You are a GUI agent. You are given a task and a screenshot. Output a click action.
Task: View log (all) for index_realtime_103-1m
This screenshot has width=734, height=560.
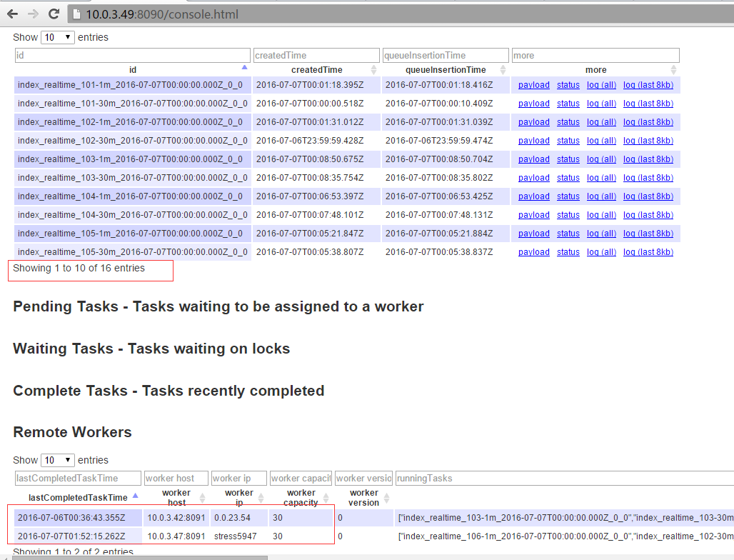pyautogui.click(x=601, y=159)
